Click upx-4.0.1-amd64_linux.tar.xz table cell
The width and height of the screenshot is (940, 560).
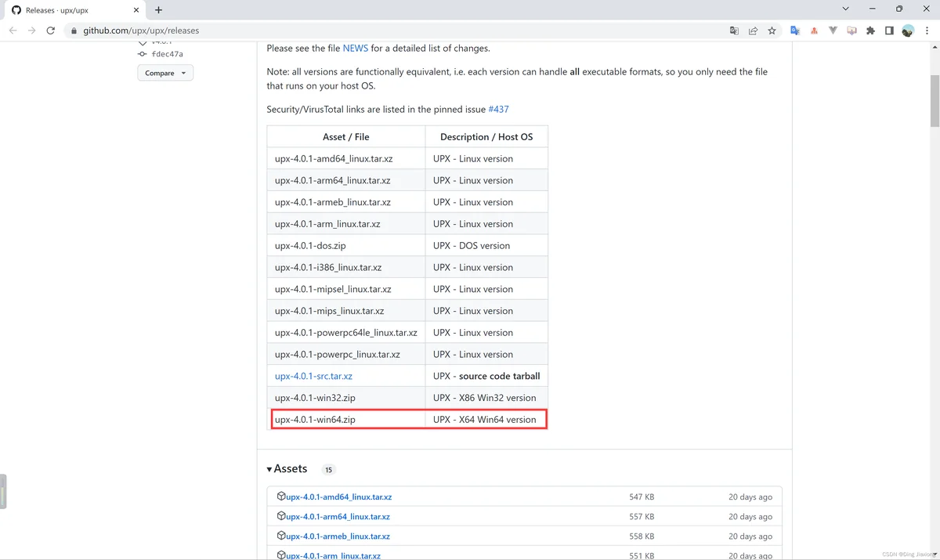tap(346, 158)
